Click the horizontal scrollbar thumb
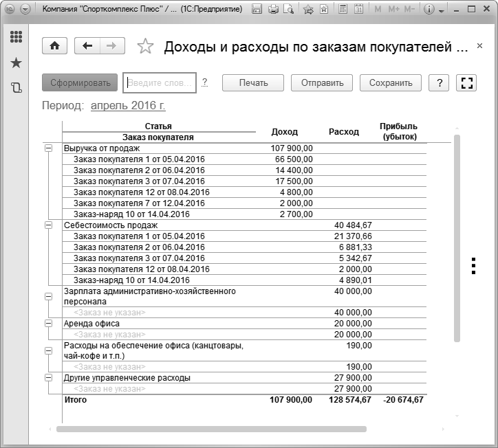The image size is (498, 448). 212,429
